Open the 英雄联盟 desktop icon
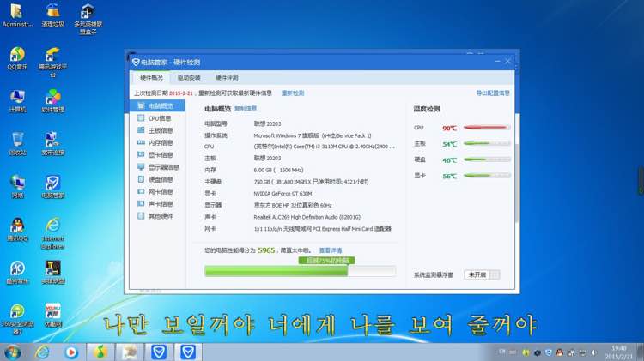644x361 pixels. click(x=52, y=273)
